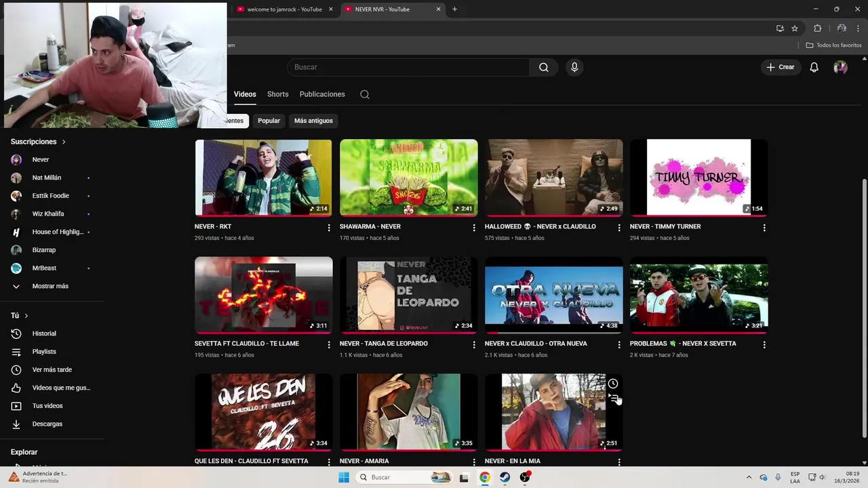Open options menu for SHAWARMA - NEVER

(474, 228)
